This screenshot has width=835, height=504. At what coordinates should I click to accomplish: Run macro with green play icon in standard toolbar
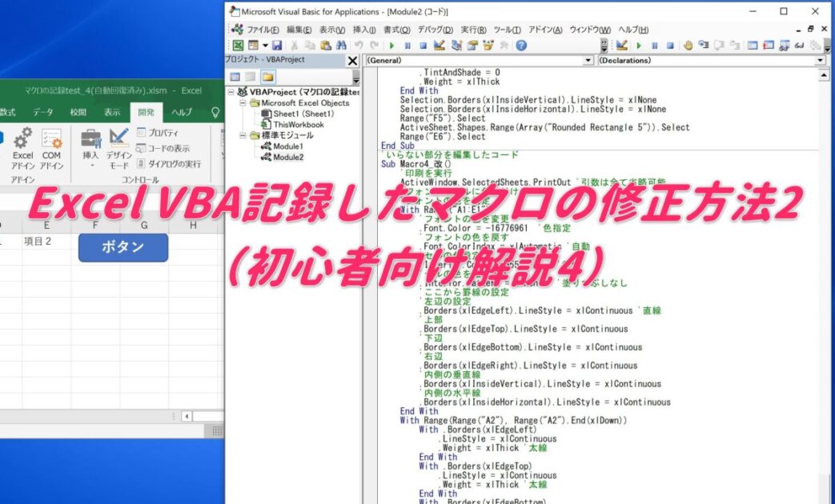[x=392, y=46]
